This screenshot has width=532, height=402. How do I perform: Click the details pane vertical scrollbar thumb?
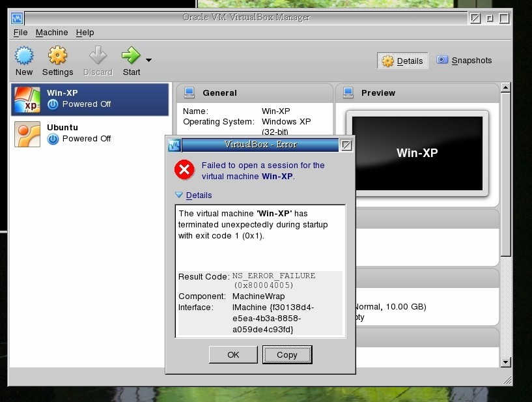pyautogui.click(x=505, y=175)
